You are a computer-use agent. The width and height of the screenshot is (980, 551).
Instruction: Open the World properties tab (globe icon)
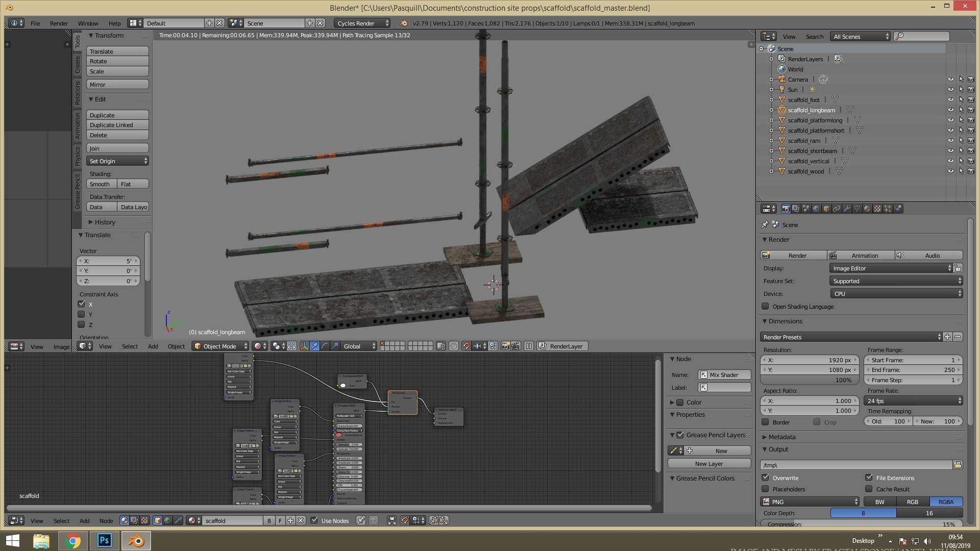click(x=816, y=209)
